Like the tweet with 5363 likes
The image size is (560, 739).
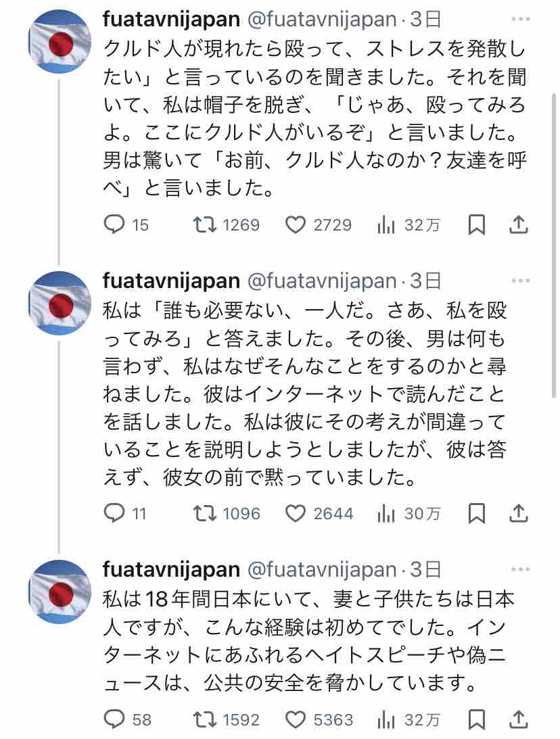point(296,718)
